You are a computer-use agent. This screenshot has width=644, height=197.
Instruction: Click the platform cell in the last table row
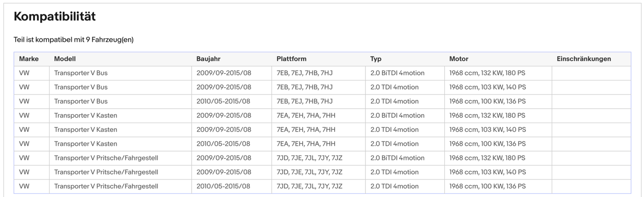(x=309, y=186)
